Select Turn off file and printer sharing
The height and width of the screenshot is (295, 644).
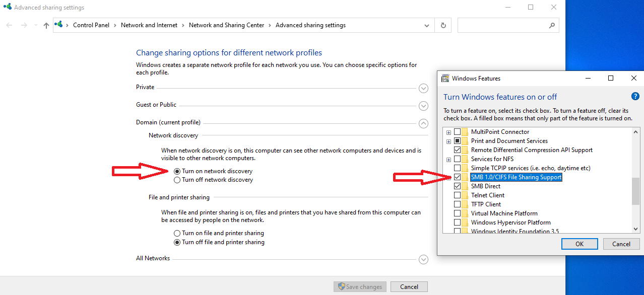[177, 242]
